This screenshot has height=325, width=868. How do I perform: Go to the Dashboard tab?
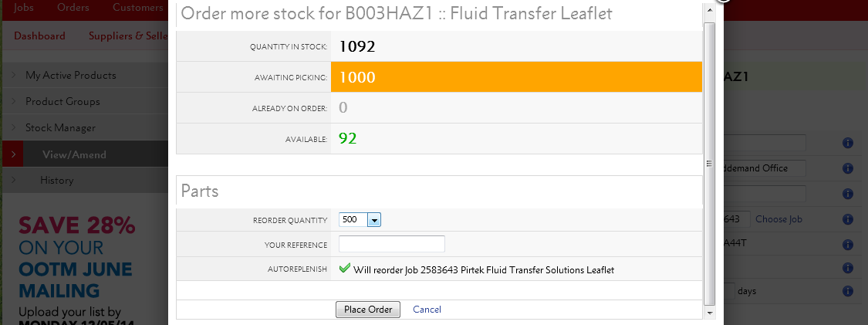[x=39, y=36]
